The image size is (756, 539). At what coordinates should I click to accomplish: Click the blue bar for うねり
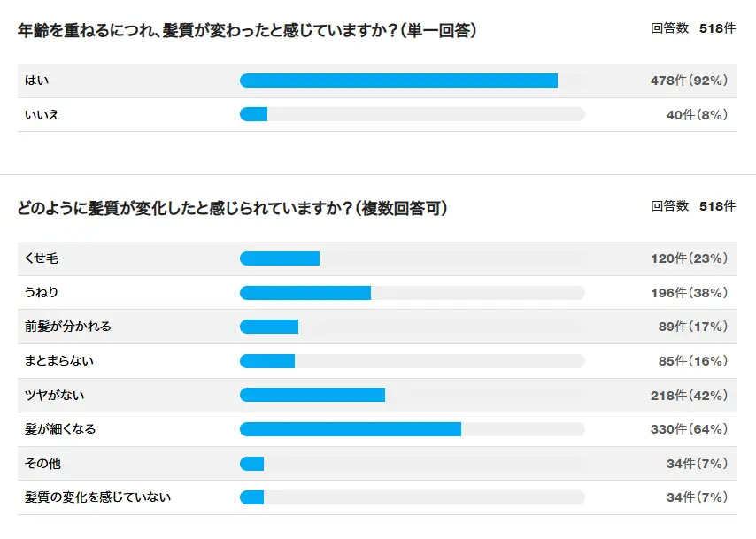[x=305, y=293]
